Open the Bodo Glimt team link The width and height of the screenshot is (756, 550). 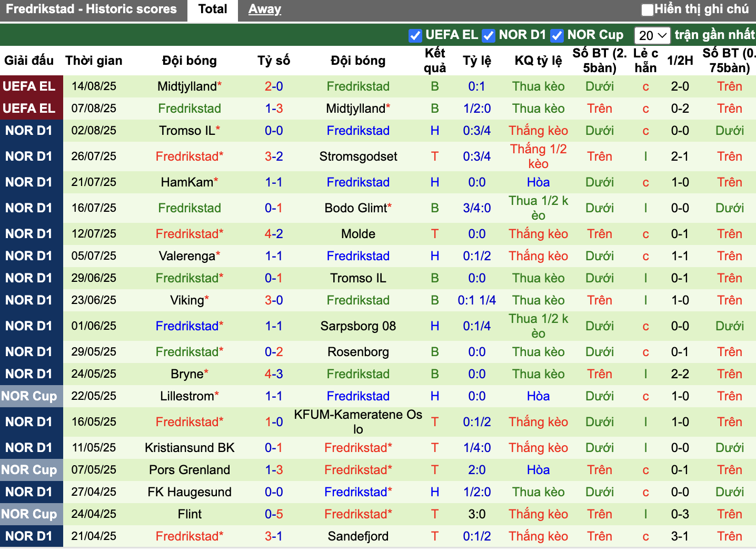[356, 208]
